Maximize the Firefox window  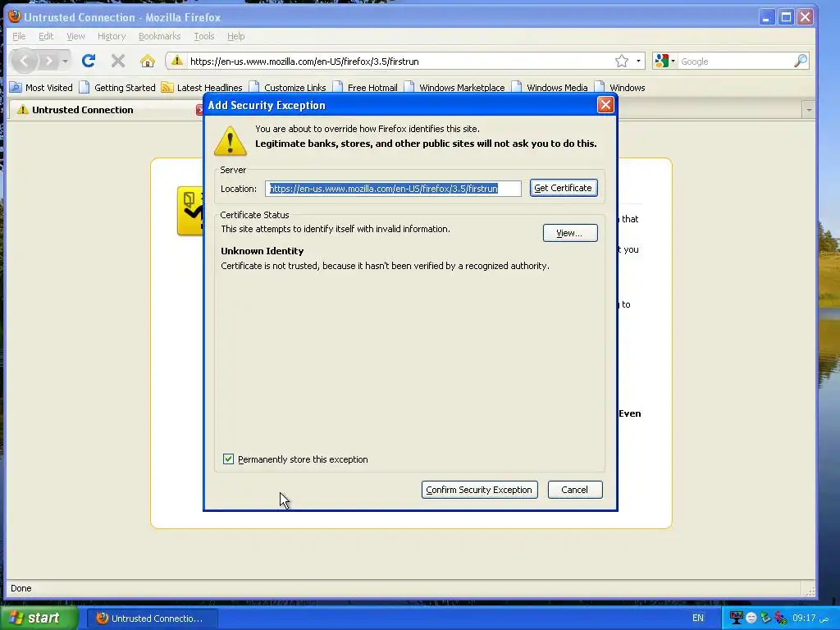coord(786,17)
